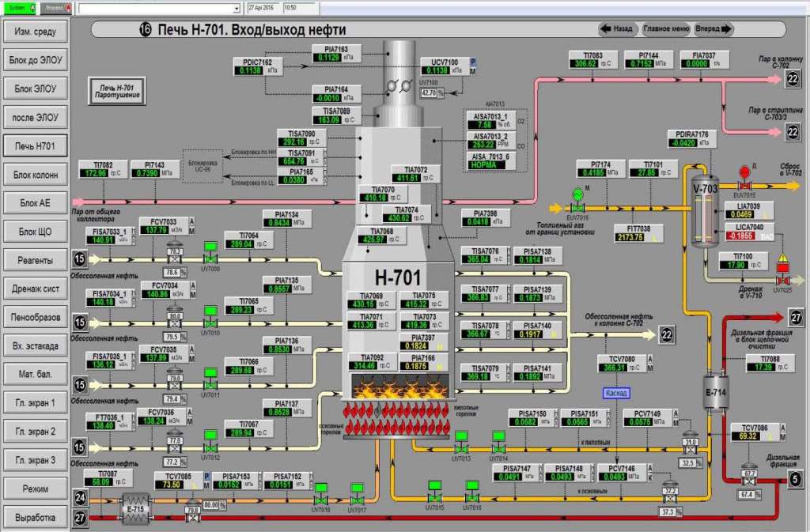Image resolution: width=810 pixels, height=532 pixels.
Task: Open the E-715 heat exchanger symbol
Action: (x=136, y=508)
